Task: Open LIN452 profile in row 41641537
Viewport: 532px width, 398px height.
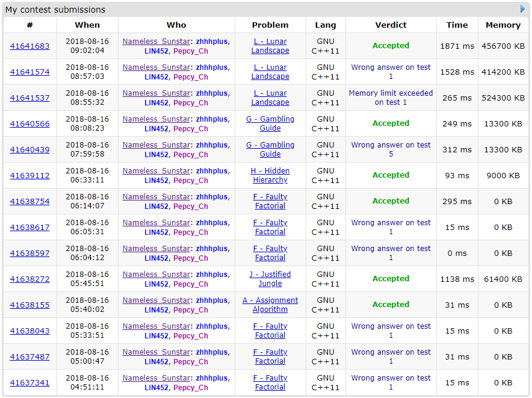Action: 156,103
